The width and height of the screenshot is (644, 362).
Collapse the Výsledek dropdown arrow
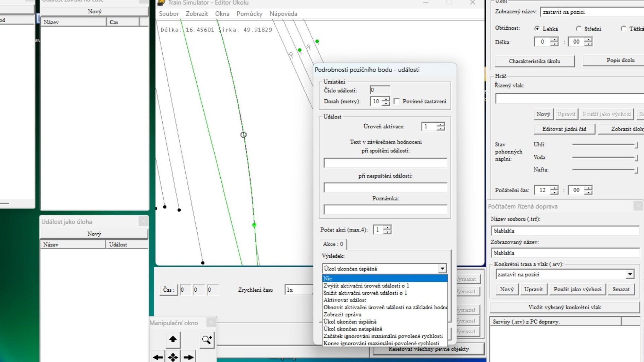pos(442,269)
